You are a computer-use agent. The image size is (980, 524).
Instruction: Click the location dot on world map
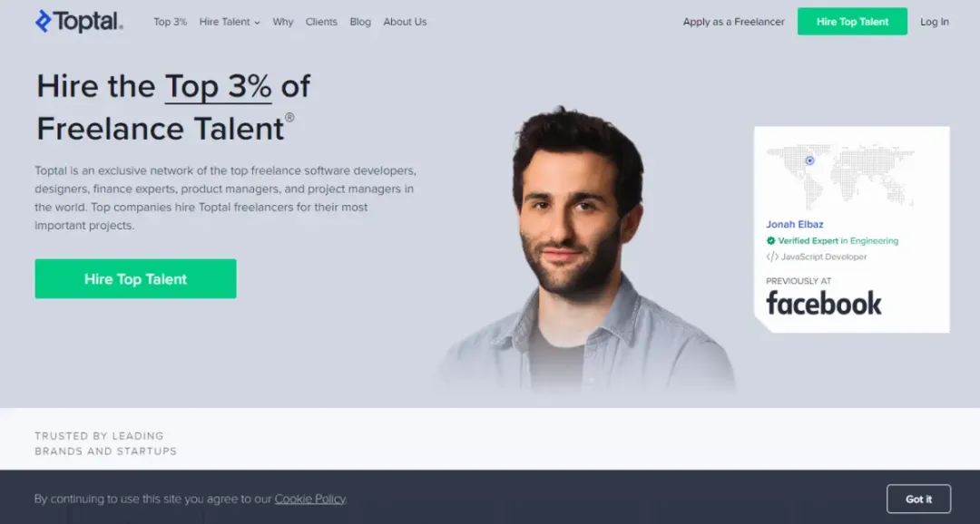point(809,160)
